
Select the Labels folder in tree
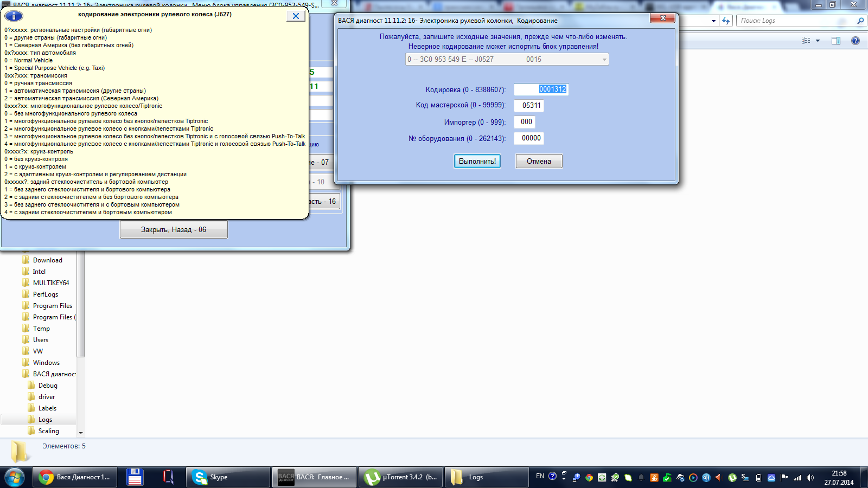click(x=47, y=408)
